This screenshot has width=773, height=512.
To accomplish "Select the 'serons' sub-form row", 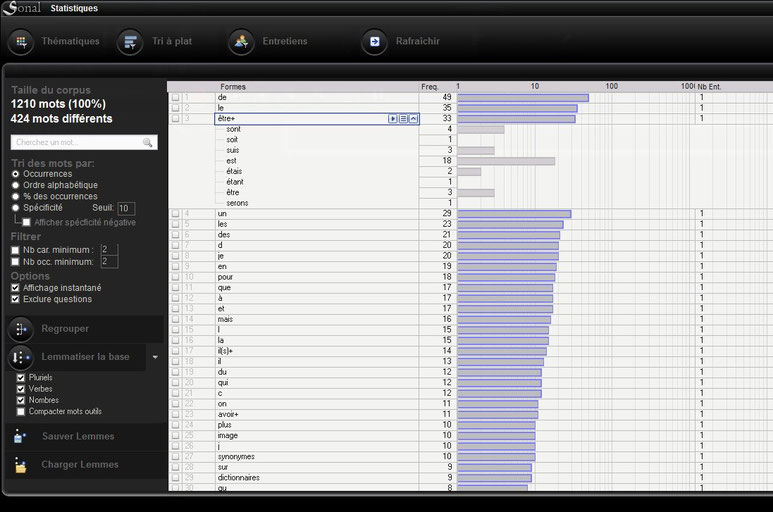I will coord(317,203).
